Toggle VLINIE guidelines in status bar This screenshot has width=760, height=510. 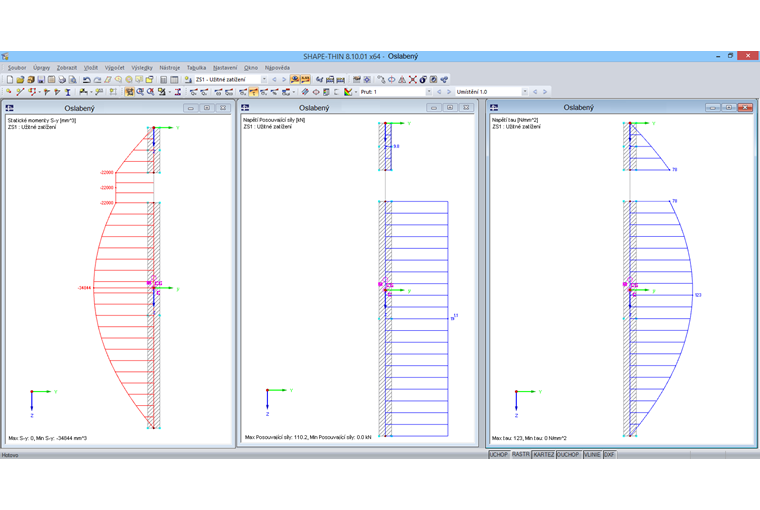point(592,455)
